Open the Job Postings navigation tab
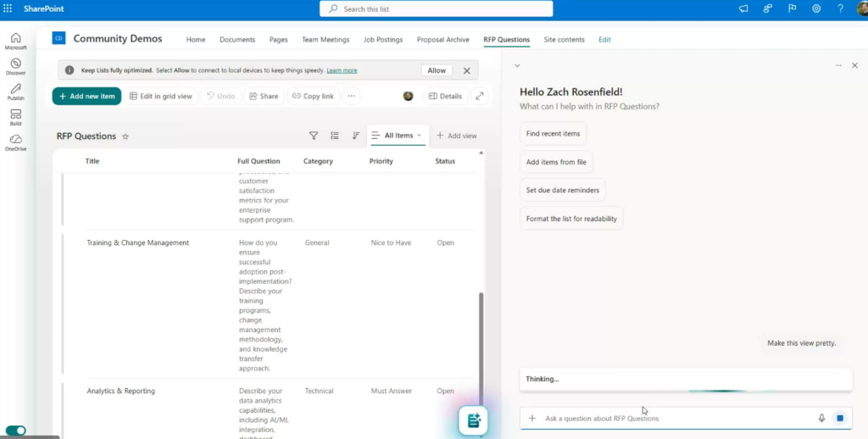The image size is (868, 439). pos(381,40)
